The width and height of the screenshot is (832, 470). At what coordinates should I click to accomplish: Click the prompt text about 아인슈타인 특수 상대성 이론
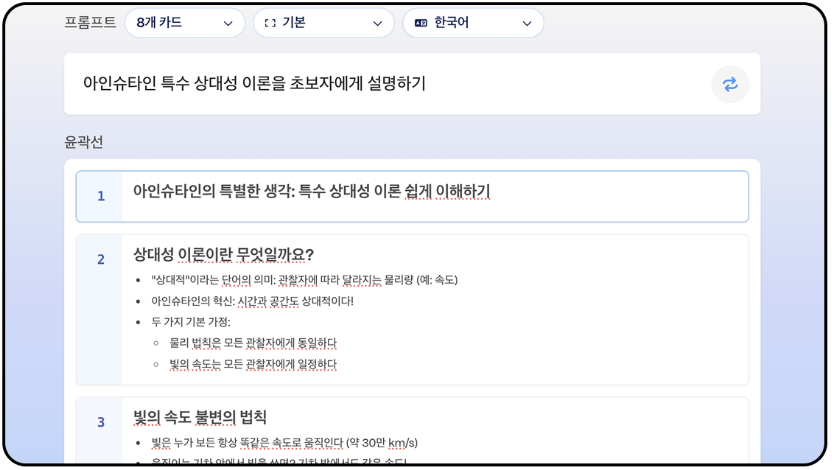(254, 83)
